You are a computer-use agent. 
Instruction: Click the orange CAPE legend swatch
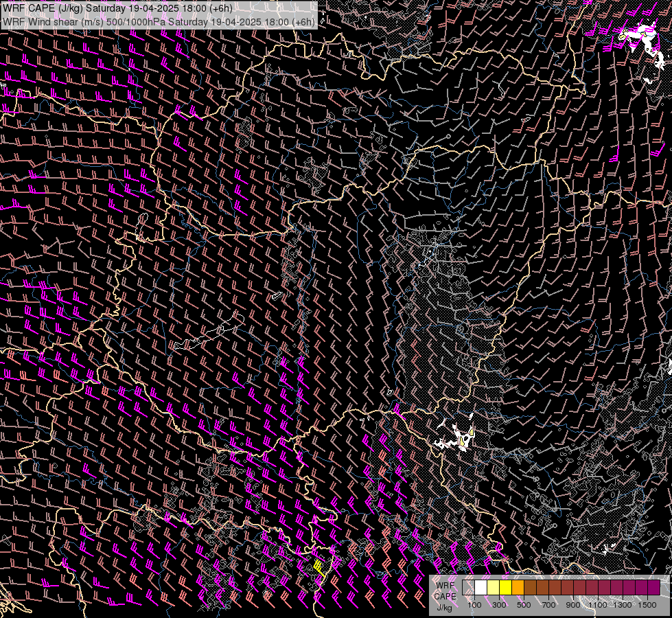[x=518, y=587]
